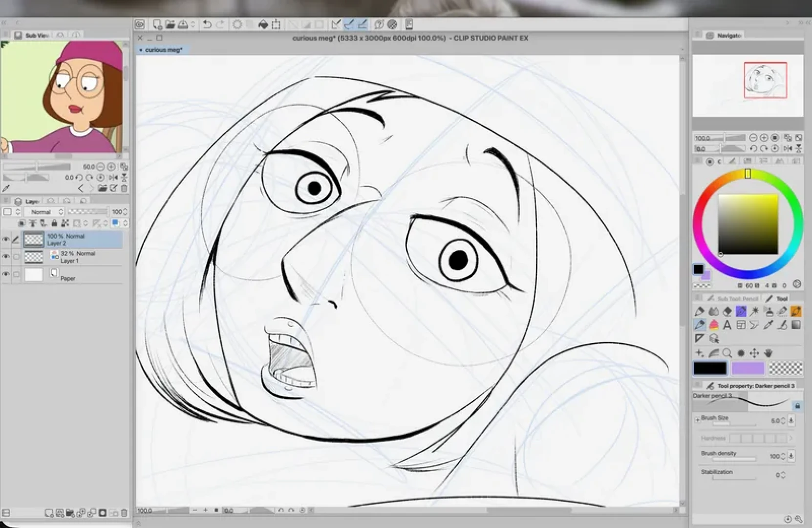Select the Auto select magic wand tool
The width and height of the screenshot is (812, 528).
(x=754, y=311)
